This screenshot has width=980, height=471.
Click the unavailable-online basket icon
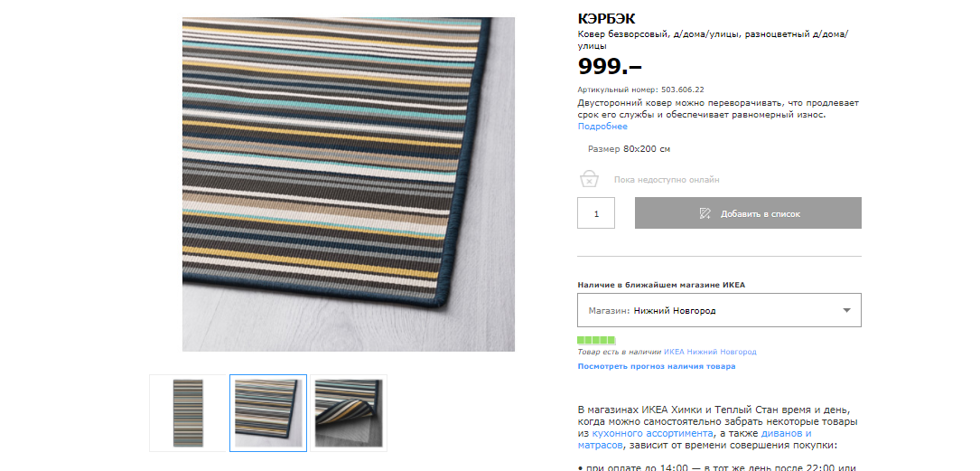tap(589, 179)
